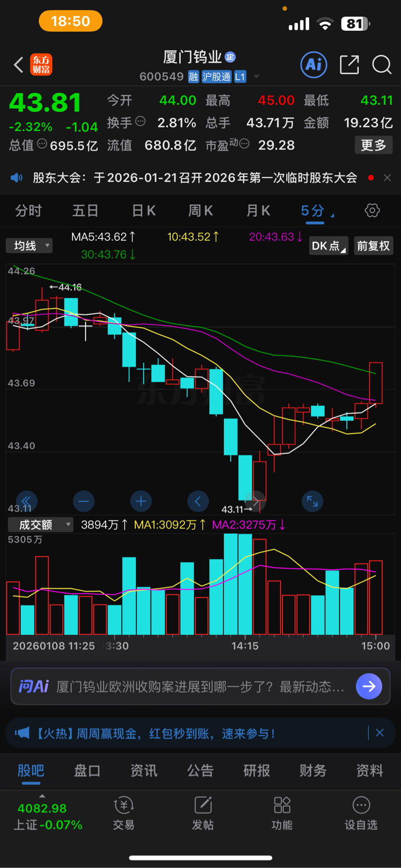The image size is (401, 868).
Task: Select the 前复权 adjustment button
Action: pos(373,245)
